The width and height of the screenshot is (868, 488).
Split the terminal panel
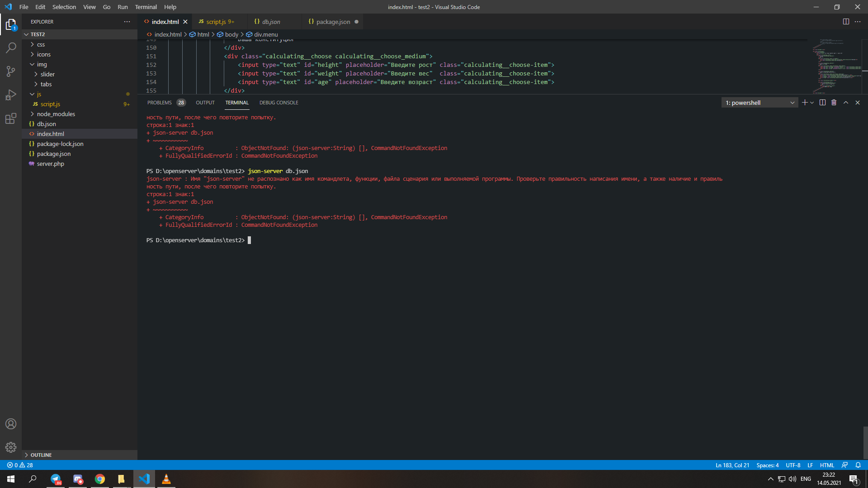click(822, 103)
